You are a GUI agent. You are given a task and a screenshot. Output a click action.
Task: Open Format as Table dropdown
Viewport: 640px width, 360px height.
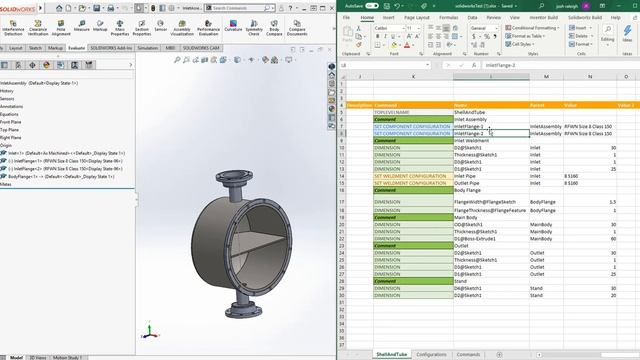[x=525, y=36]
